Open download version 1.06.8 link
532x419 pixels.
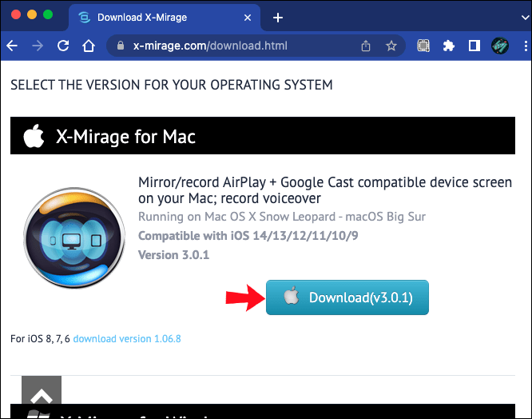tap(127, 338)
